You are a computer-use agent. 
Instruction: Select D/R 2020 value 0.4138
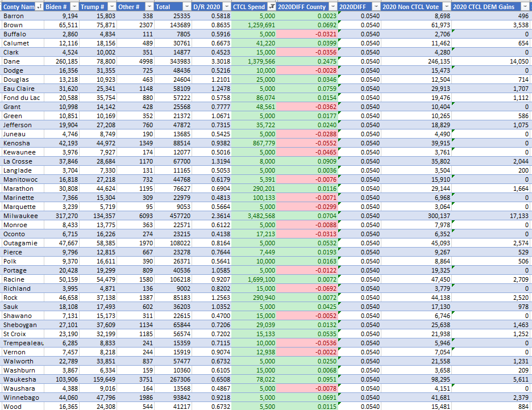(x=211, y=234)
